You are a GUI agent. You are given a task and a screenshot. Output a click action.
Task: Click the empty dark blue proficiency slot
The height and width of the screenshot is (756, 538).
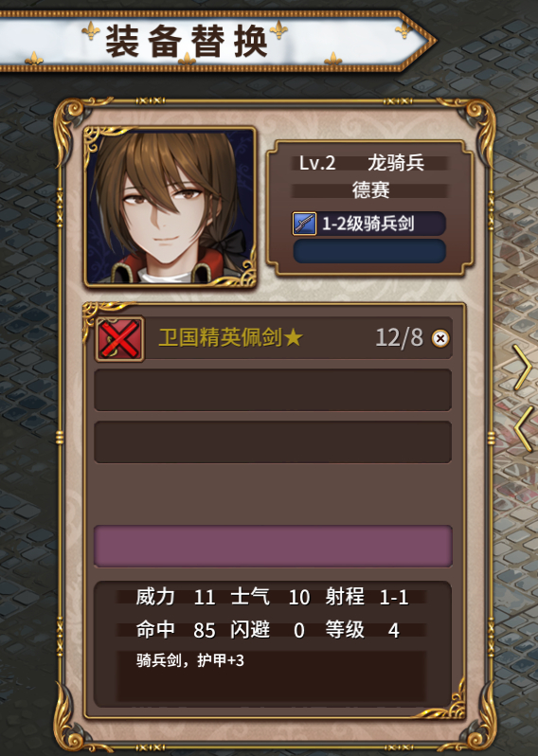tap(369, 251)
